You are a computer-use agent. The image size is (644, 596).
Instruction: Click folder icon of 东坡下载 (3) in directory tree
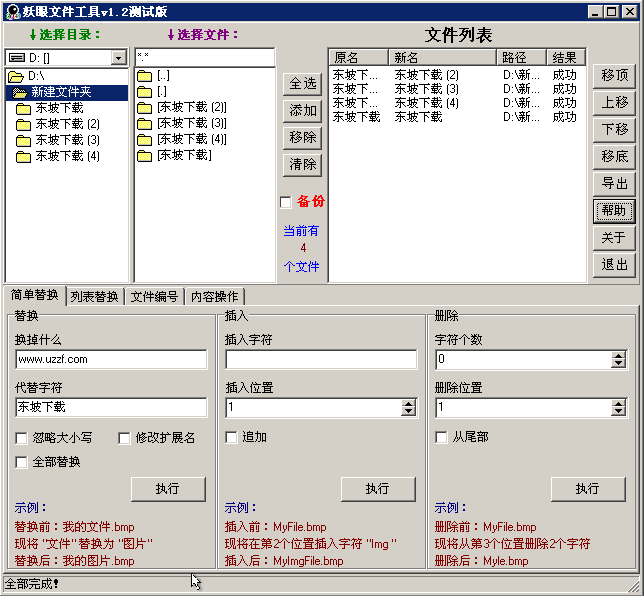click(x=23, y=140)
